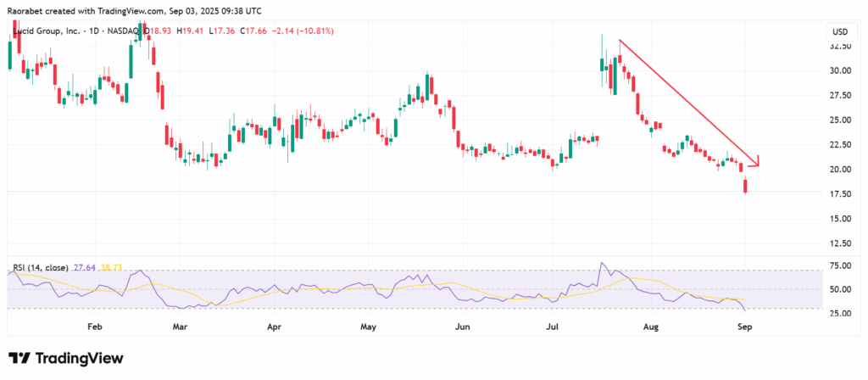
Task: Click the Jun label on time axis
Action: click(x=462, y=325)
